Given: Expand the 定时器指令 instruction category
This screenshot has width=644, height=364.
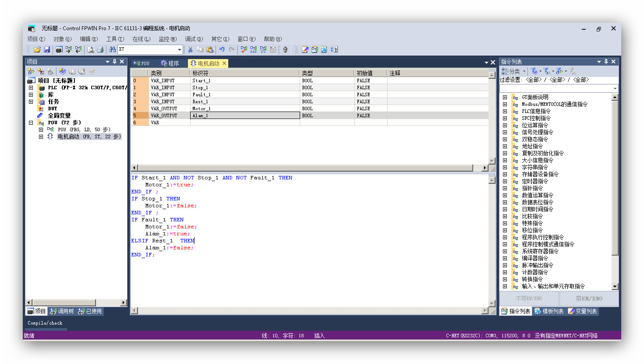Looking at the screenshot, I should point(505,181).
